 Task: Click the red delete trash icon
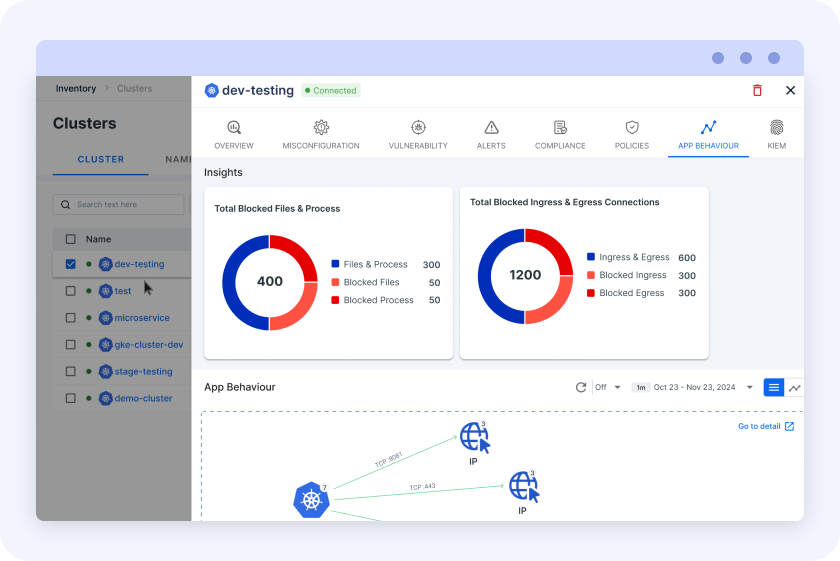coord(757,90)
